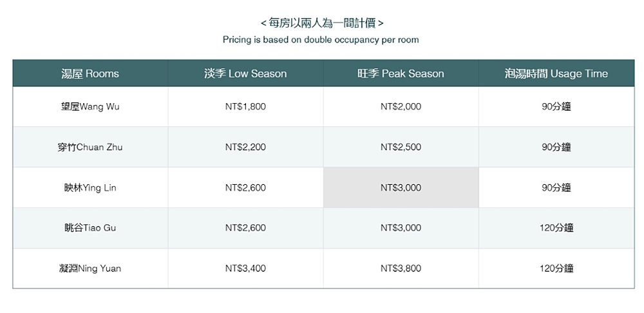Screen dimensions: 644x313
Task: Select the 望屋 Wang Wu room cell
Action: pyautogui.click(x=90, y=107)
